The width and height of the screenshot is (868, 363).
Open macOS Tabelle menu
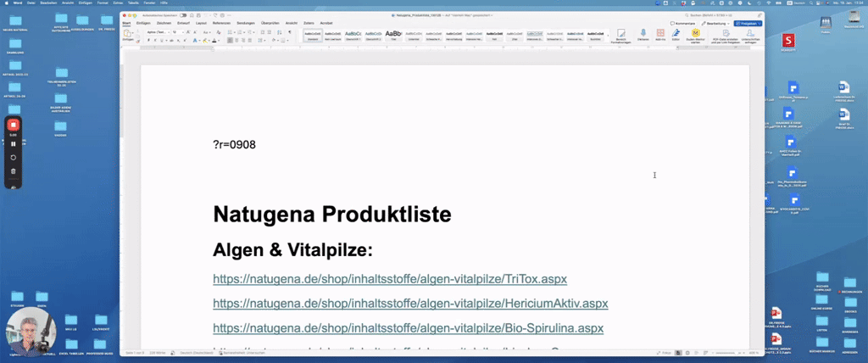[x=133, y=3]
